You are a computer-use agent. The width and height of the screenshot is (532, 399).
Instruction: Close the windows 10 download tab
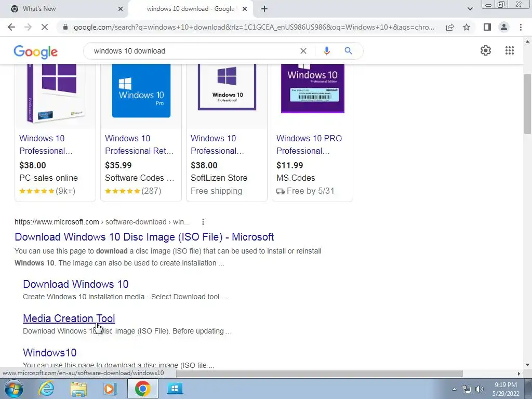click(244, 9)
